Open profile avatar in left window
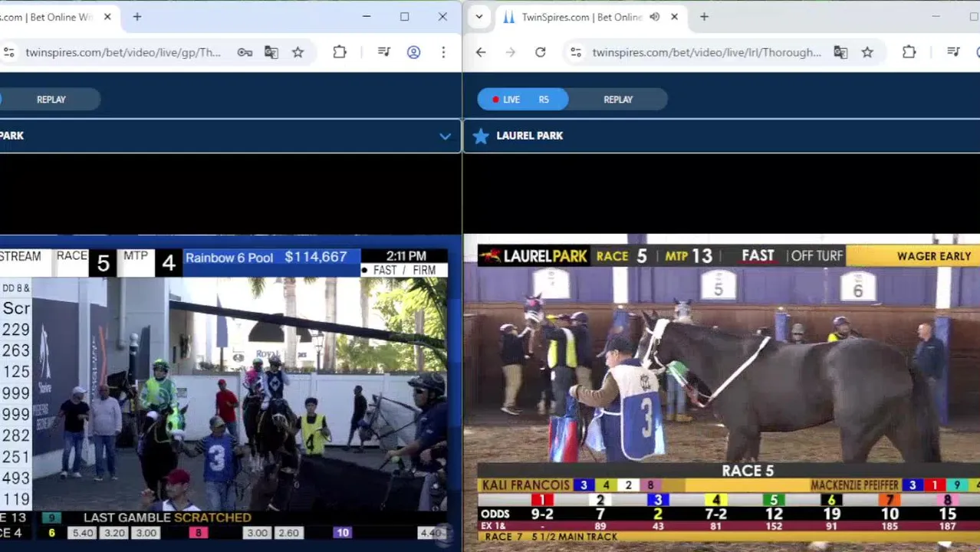Image resolution: width=980 pixels, height=552 pixels. click(x=413, y=52)
